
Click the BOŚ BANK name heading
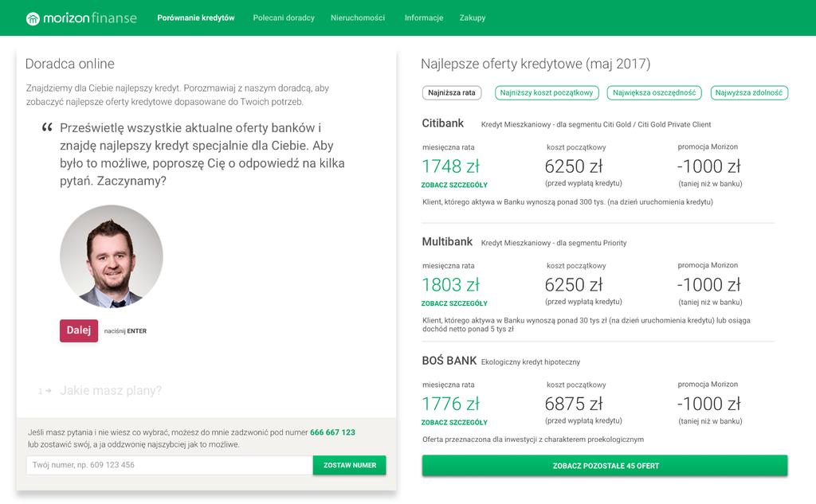449,361
